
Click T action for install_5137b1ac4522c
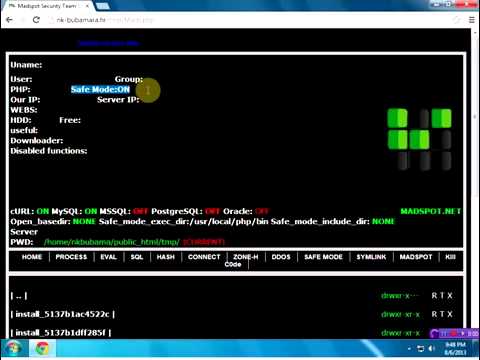[x=442, y=314]
